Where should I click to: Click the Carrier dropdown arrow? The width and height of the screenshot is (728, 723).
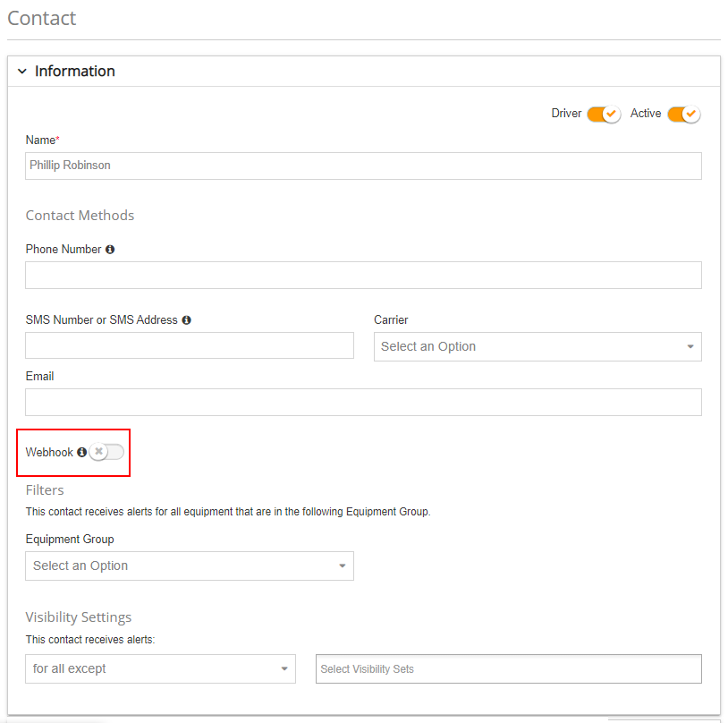(690, 347)
